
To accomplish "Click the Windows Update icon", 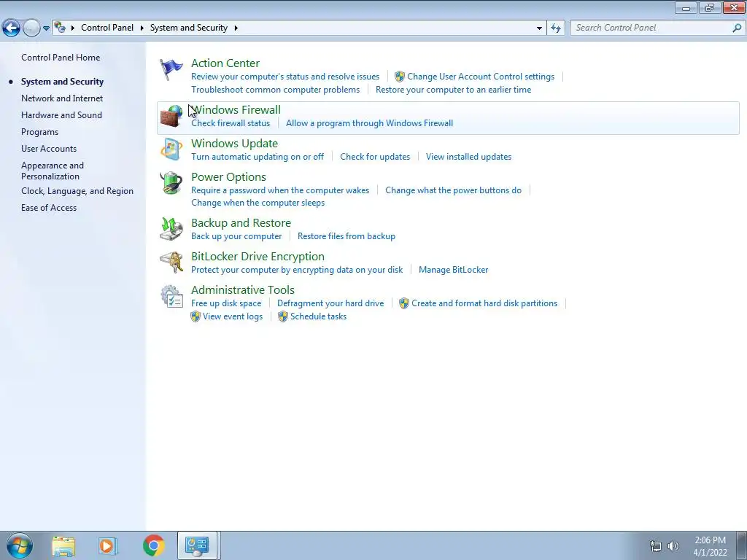I will click(171, 149).
